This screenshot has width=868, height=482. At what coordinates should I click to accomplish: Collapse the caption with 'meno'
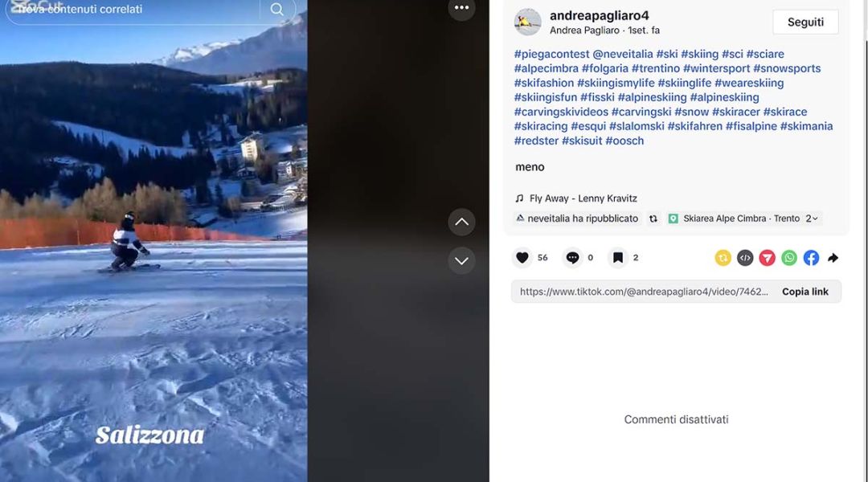(x=530, y=167)
